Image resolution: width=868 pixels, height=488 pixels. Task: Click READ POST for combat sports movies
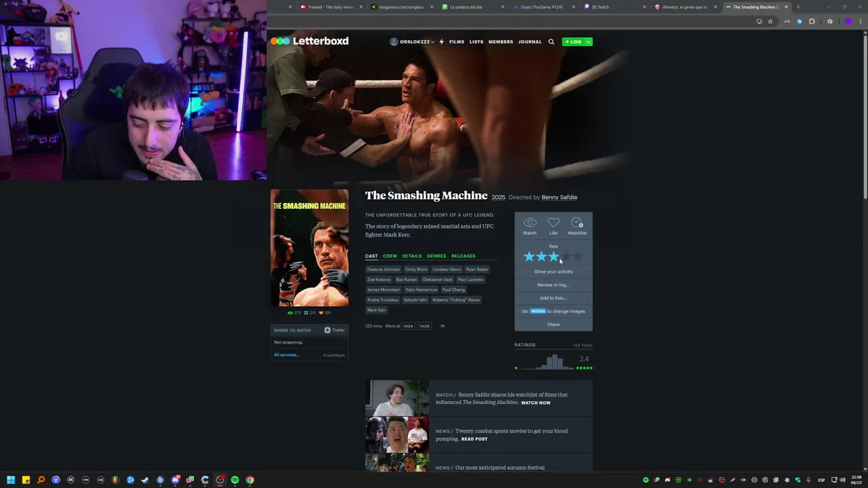click(x=474, y=439)
